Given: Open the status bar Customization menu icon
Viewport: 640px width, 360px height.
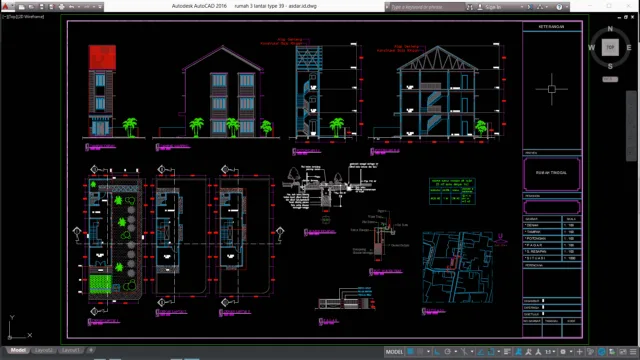Looking at the screenshot, I should tap(633, 352).
